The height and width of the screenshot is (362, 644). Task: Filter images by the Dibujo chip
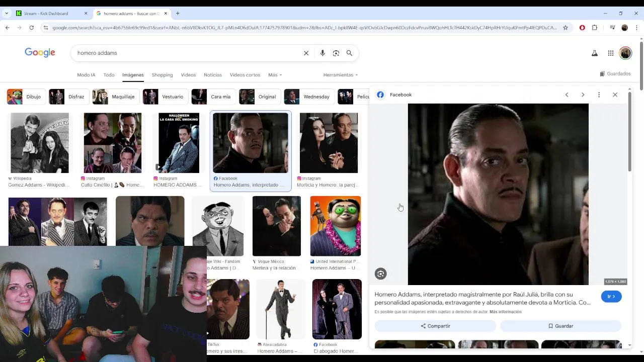tap(26, 97)
